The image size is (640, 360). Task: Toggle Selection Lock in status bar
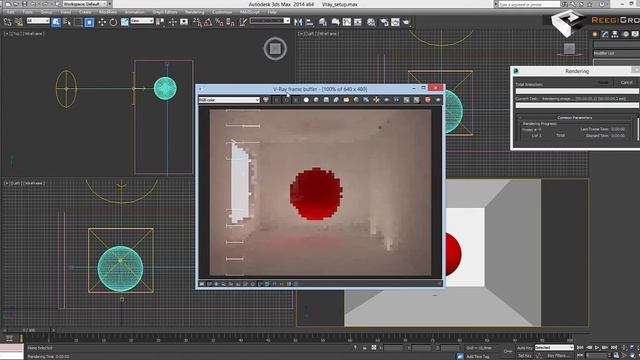pos(364,348)
